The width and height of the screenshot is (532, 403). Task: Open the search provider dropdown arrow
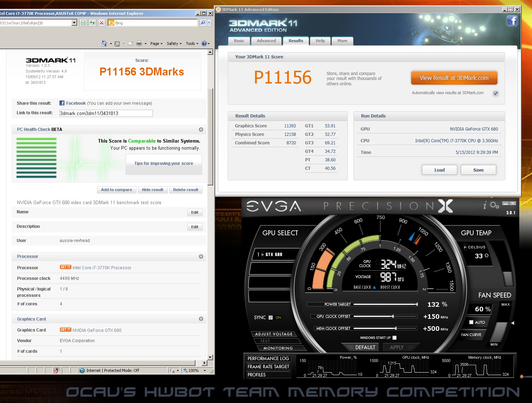209,23
